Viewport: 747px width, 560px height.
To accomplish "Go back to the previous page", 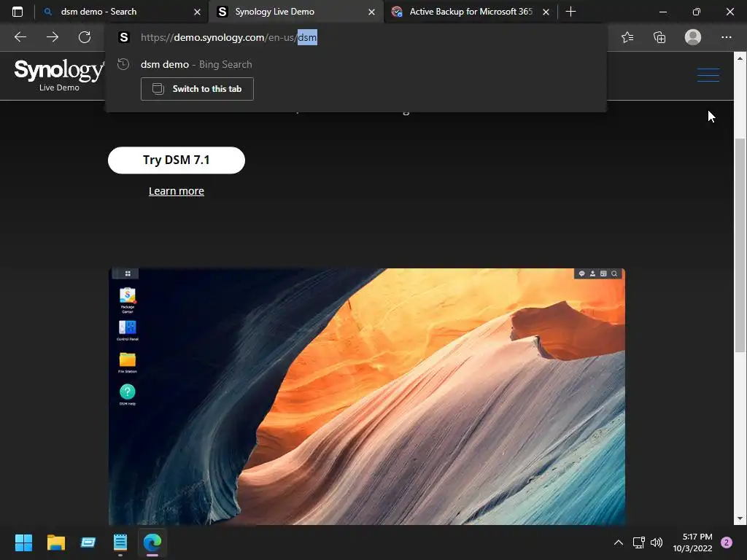I will 20,37.
